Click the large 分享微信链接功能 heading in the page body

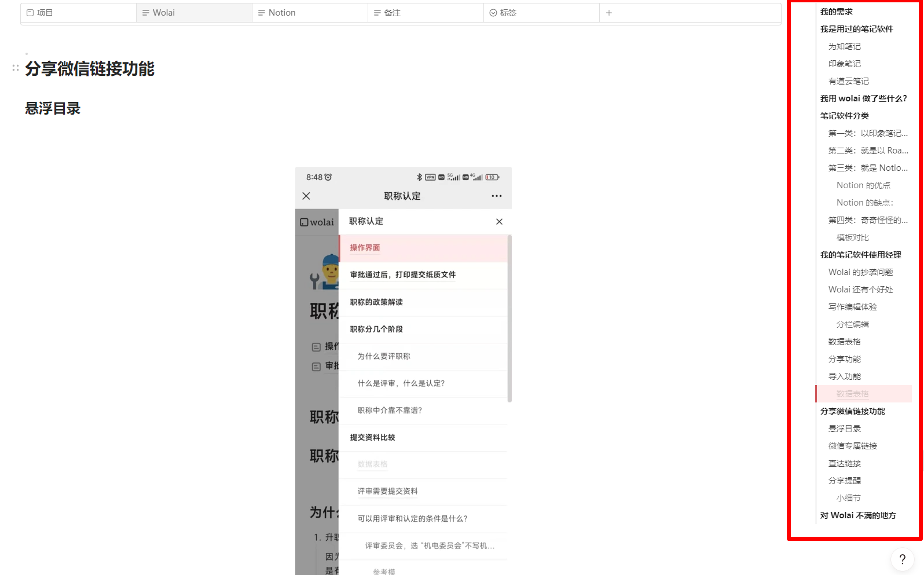click(x=90, y=68)
